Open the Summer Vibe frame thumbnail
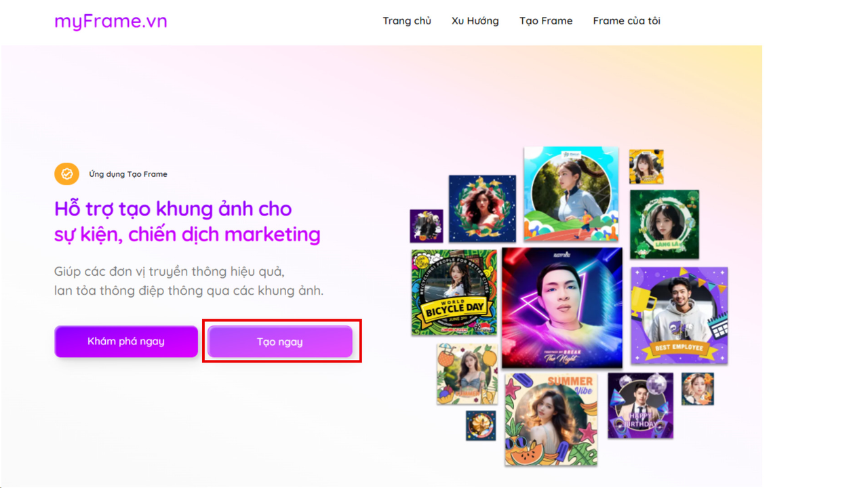 pos(551,419)
